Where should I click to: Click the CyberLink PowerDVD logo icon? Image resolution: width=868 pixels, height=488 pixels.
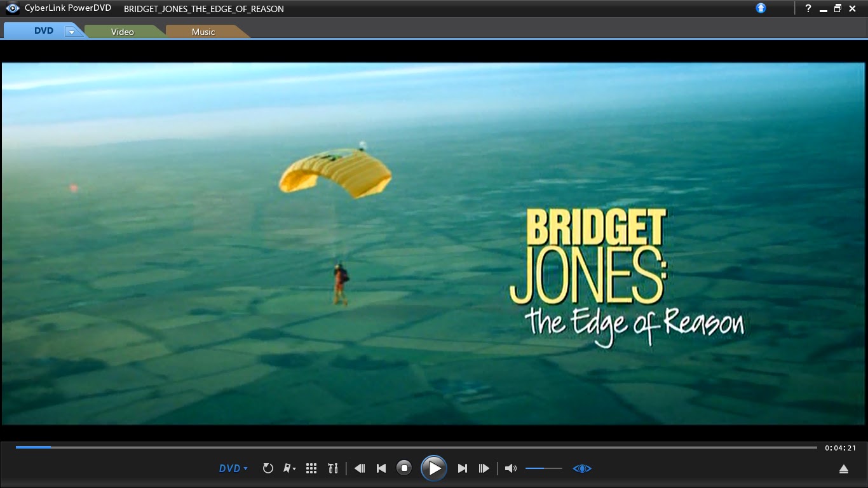[13, 8]
